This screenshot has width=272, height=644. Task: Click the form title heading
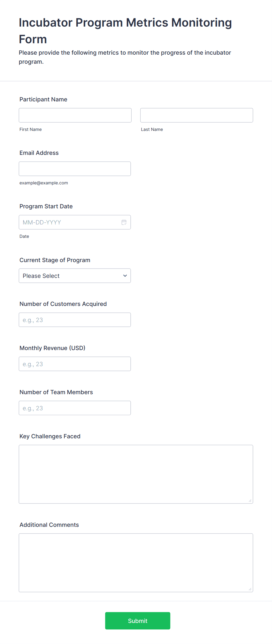[x=125, y=31]
